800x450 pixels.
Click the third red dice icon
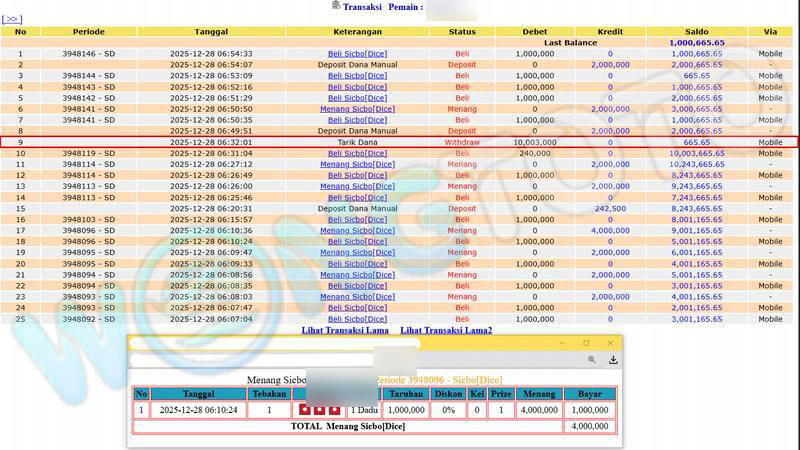(x=334, y=409)
